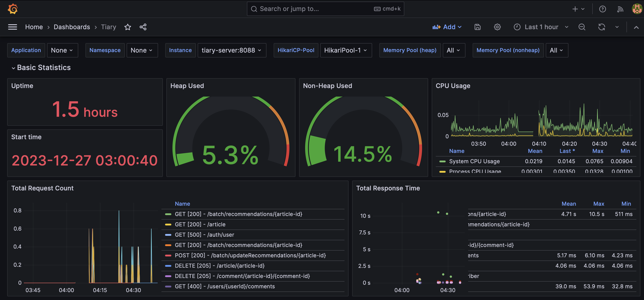Toggle the GET [200] - /article series
This screenshot has width=644, height=300.
click(x=200, y=224)
